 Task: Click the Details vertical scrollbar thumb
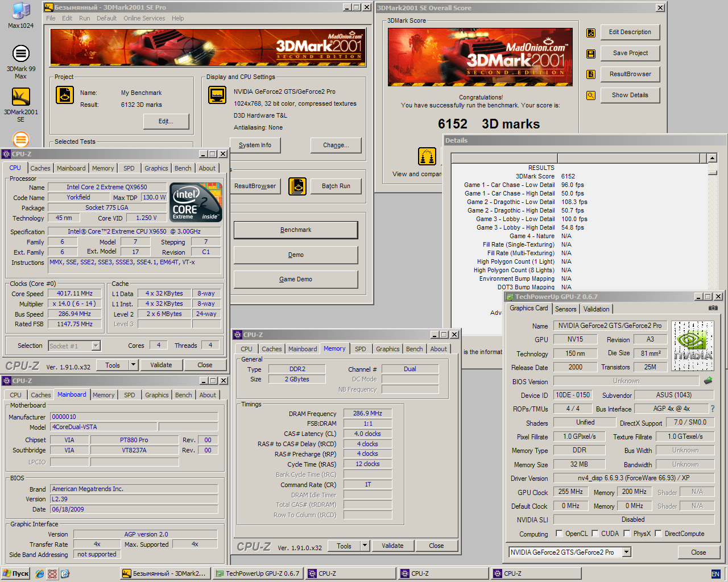point(712,172)
